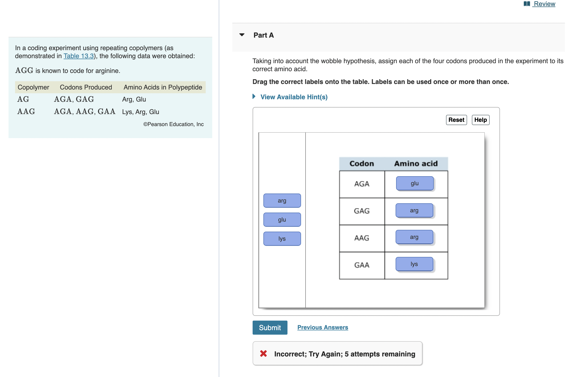Pick the lys label in GAA row
This screenshot has width=588, height=377.
pyautogui.click(x=414, y=264)
